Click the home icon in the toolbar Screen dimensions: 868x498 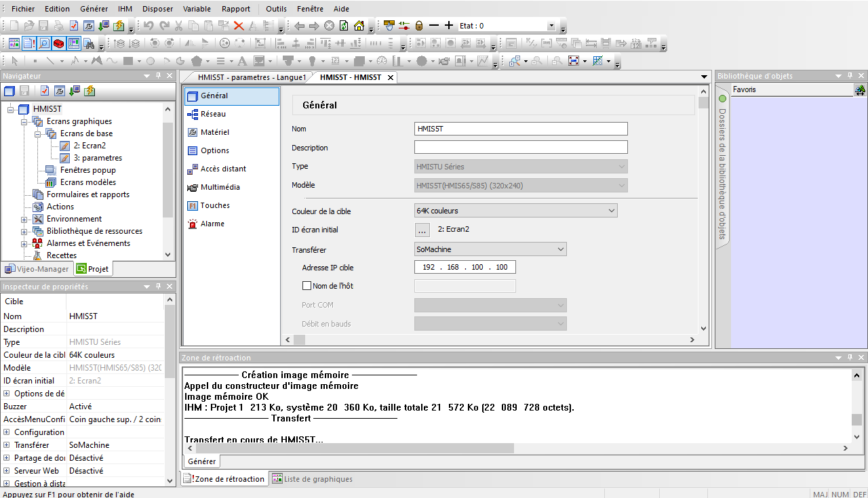(359, 26)
